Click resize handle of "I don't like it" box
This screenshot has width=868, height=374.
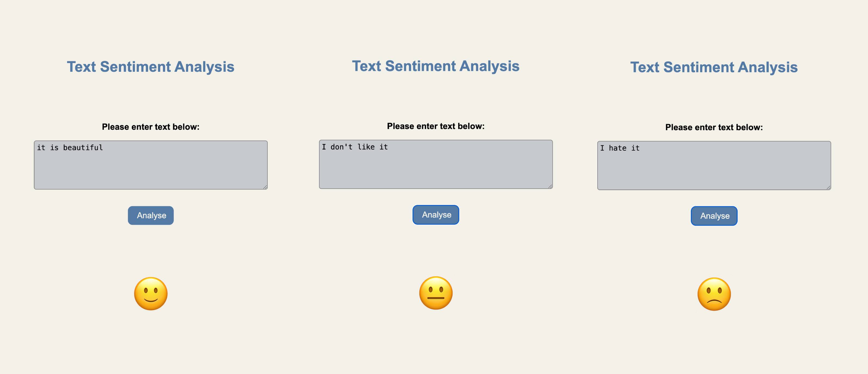tap(550, 186)
